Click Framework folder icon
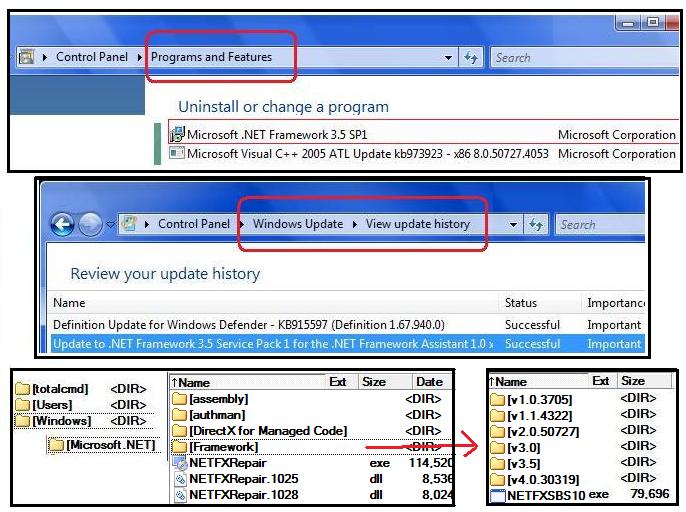 [179, 447]
